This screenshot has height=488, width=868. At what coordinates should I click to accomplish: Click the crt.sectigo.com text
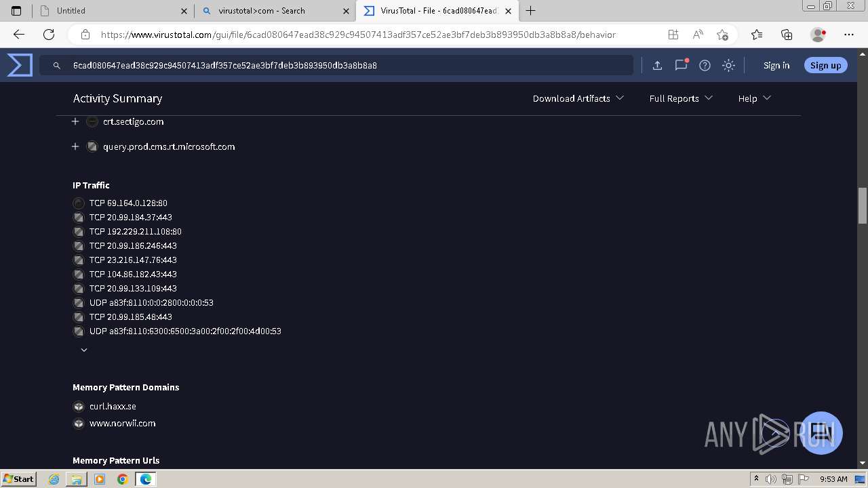point(134,122)
